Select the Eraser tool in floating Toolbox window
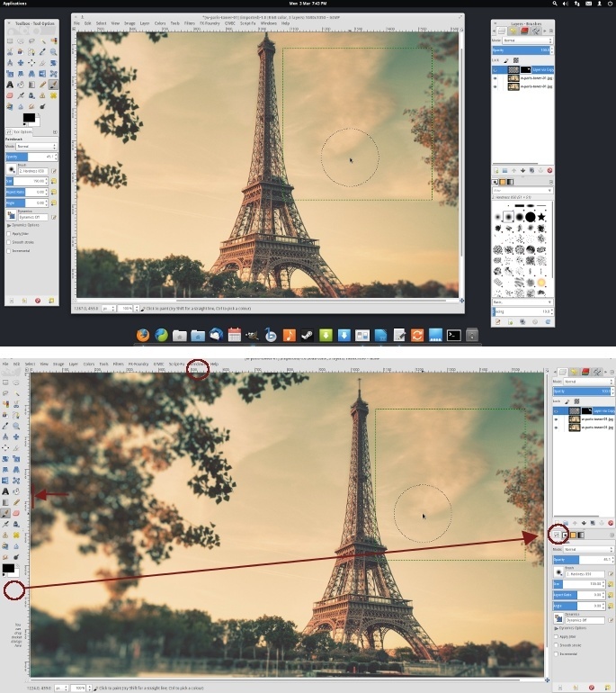 [10, 95]
